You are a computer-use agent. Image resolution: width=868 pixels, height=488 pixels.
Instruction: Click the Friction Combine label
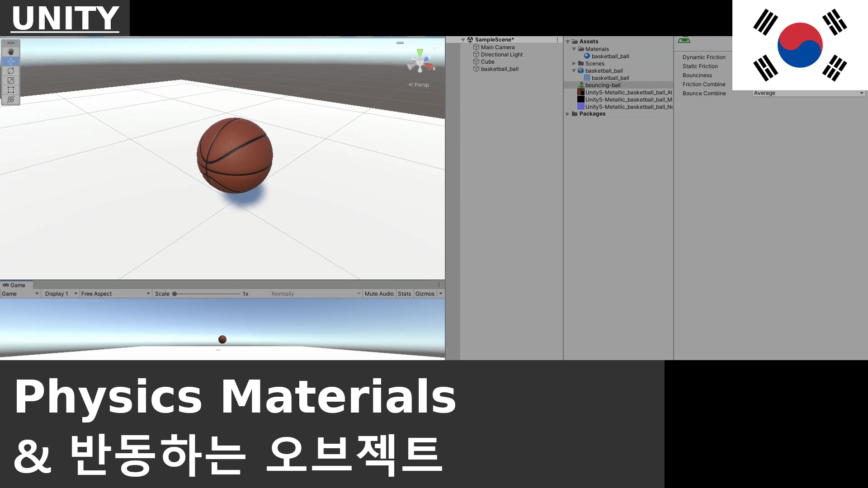[x=704, y=84]
